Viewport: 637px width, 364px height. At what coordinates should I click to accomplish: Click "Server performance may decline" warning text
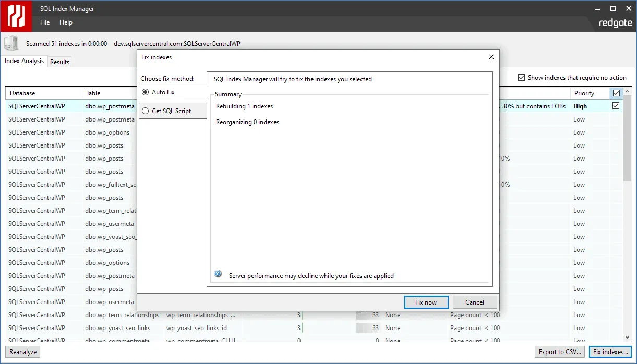coord(311,275)
